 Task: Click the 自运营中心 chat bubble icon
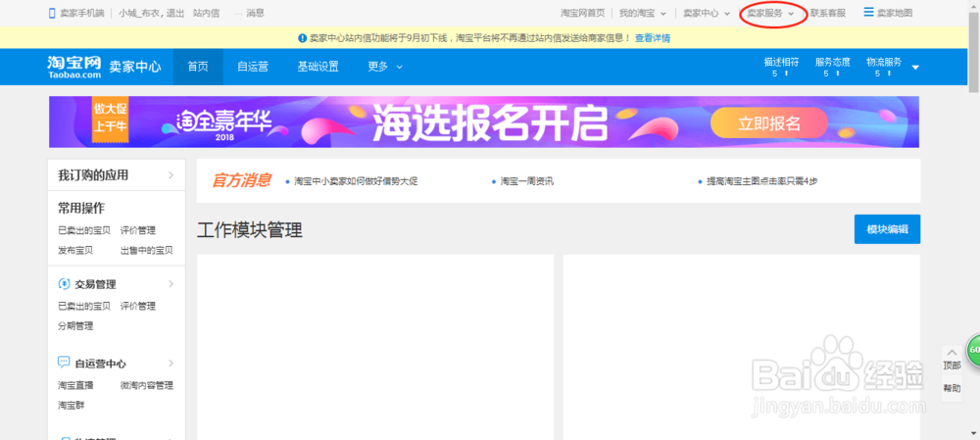(x=64, y=363)
